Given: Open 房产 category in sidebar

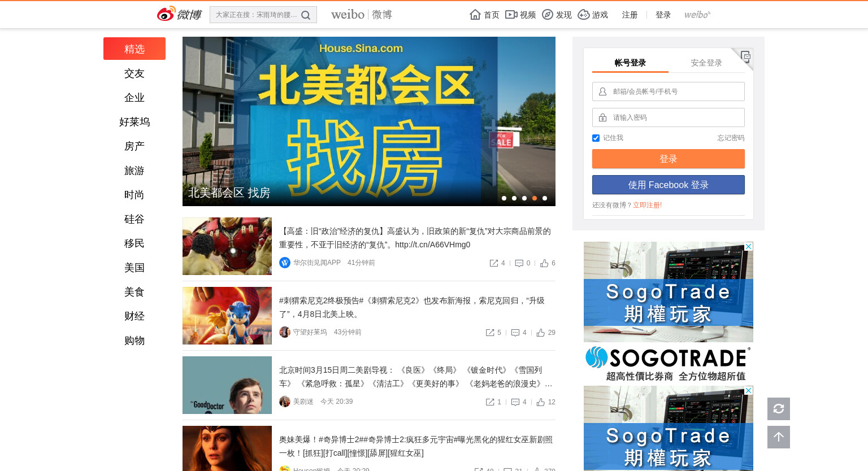Looking at the screenshot, I should 134,146.
